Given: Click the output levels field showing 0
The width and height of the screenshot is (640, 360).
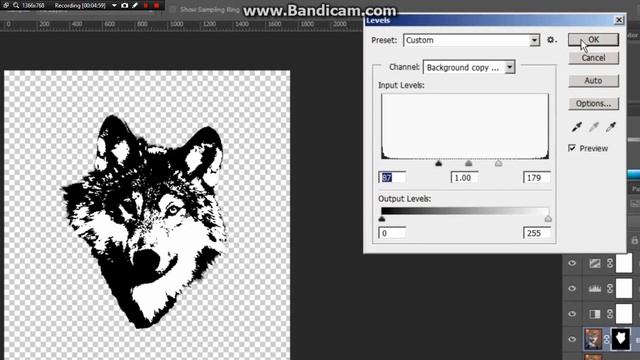Looking at the screenshot, I should pos(392,233).
